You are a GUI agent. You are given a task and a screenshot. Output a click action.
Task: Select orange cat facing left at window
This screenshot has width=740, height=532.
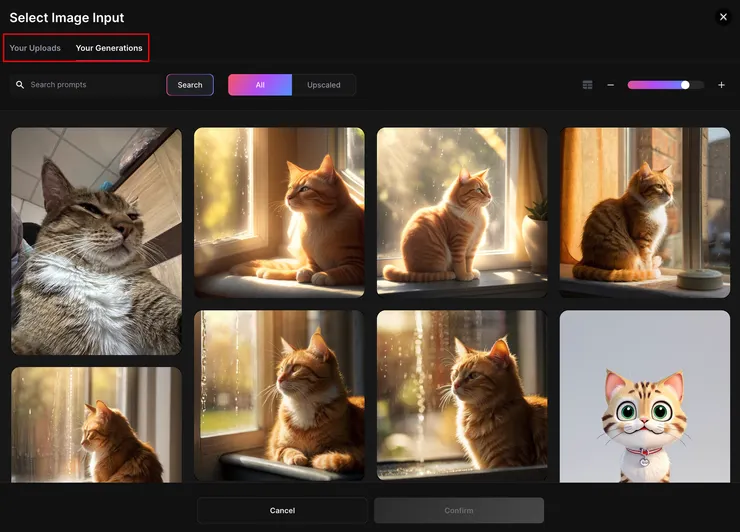click(279, 212)
